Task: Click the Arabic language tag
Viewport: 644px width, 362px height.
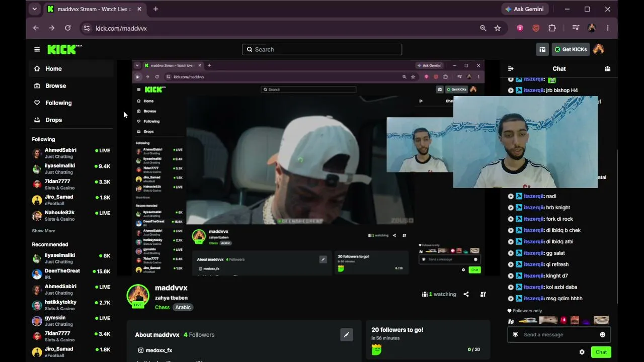Action: click(183, 307)
